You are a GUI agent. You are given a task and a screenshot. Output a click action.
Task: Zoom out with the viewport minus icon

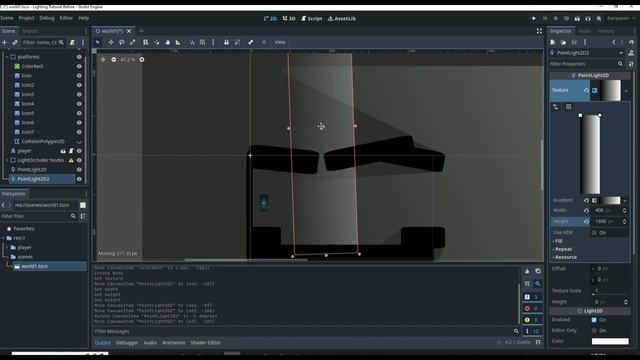[x=114, y=60]
